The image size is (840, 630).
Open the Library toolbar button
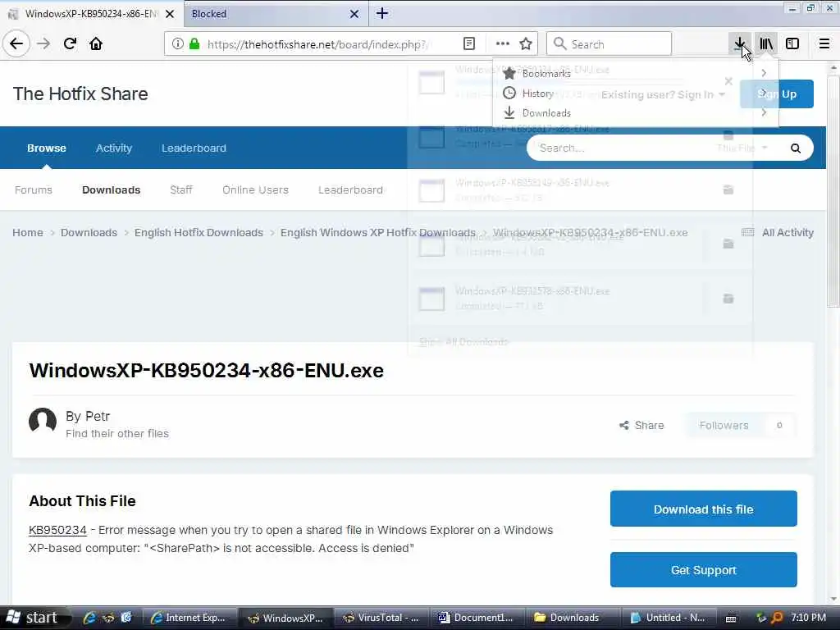click(766, 43)
